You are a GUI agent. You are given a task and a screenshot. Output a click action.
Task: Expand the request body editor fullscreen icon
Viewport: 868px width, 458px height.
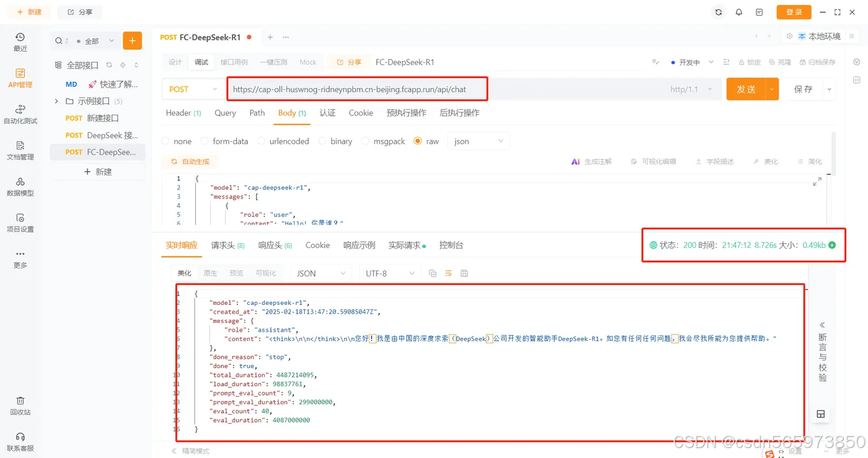(817, 182)
